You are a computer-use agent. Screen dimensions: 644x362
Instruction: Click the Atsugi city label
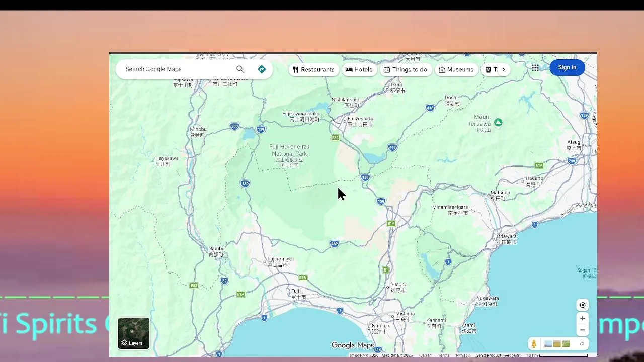point(574,145)
